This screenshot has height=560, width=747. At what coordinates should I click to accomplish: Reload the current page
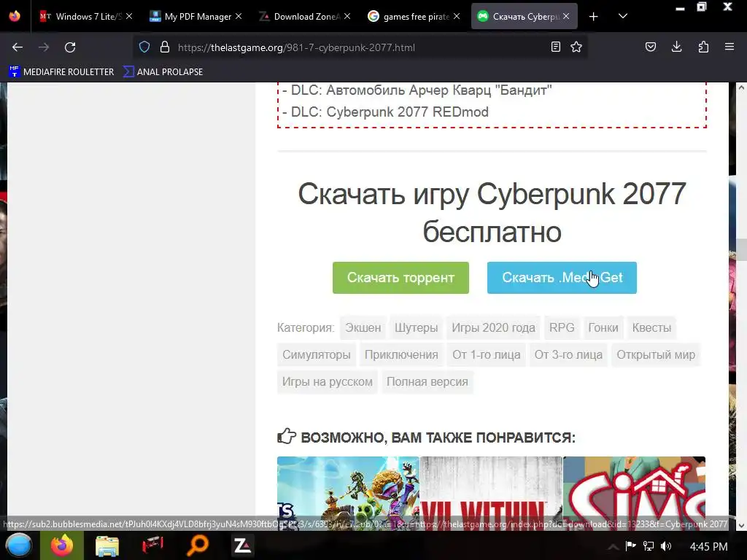coord(70,47)
